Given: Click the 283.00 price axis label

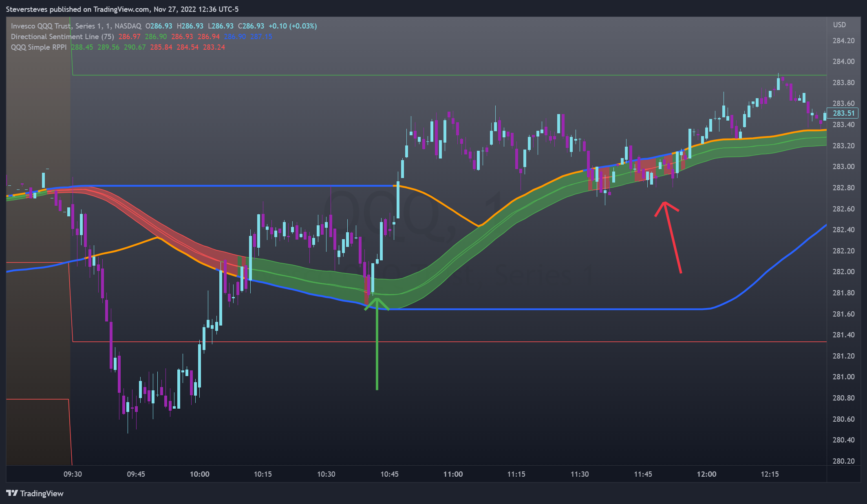Looking at the screenshot, I should click(x=843, y=167).
